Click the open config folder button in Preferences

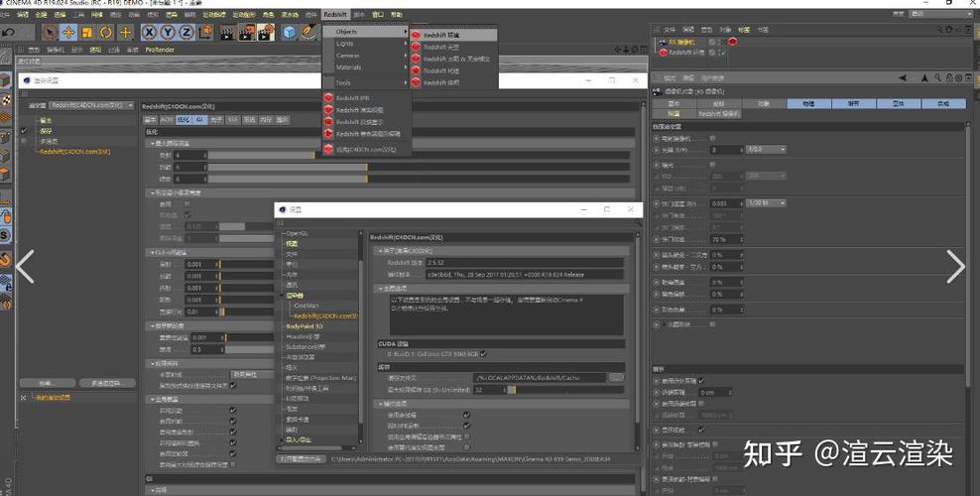click(x=302, y=459)
